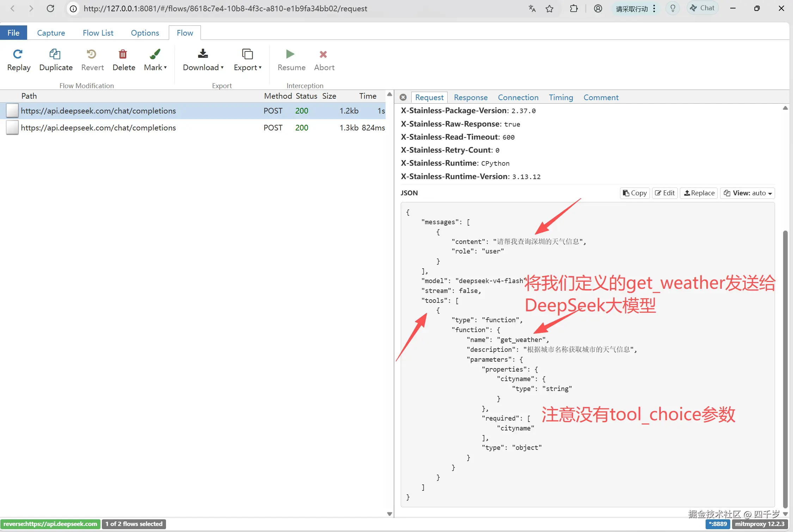Click request pane scrollbar thumb
Screen dimensions: 793x532
785,369
